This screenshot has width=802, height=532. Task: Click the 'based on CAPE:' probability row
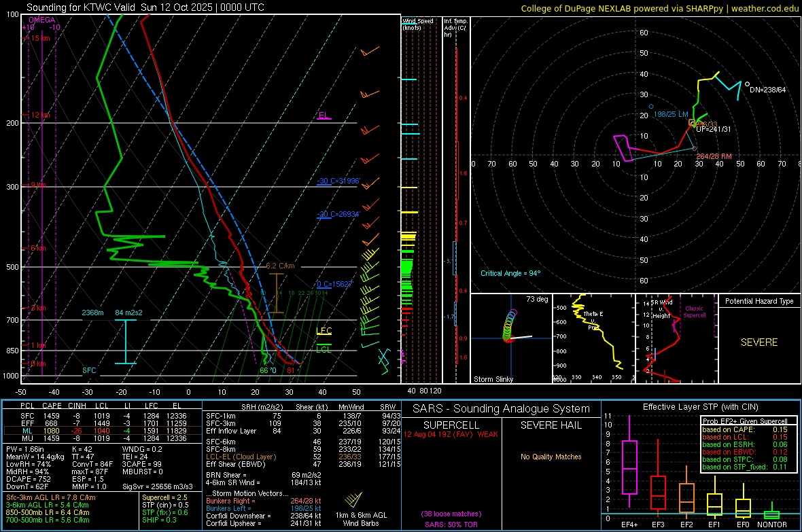tap(745, 429)
